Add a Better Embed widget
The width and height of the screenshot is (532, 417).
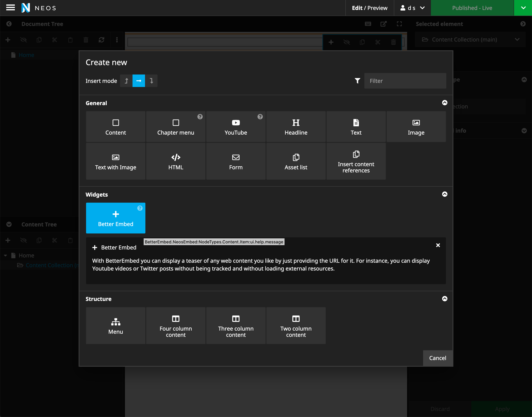pos(115,218)
